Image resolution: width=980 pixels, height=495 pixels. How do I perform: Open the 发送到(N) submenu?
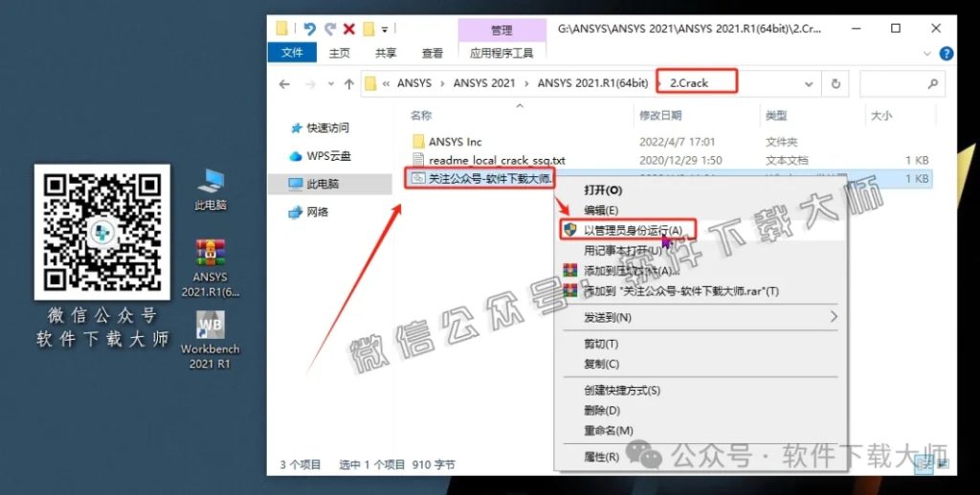tap(700, 318)
